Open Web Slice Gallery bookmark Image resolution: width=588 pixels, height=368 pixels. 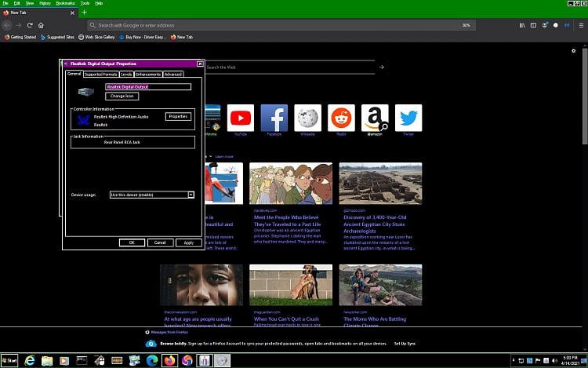(x=96, y=37)
